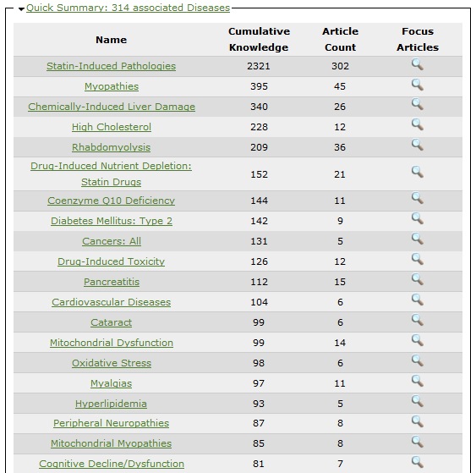Open focus articles for Cognitive Decline/Dysfunction

(418, 462)
